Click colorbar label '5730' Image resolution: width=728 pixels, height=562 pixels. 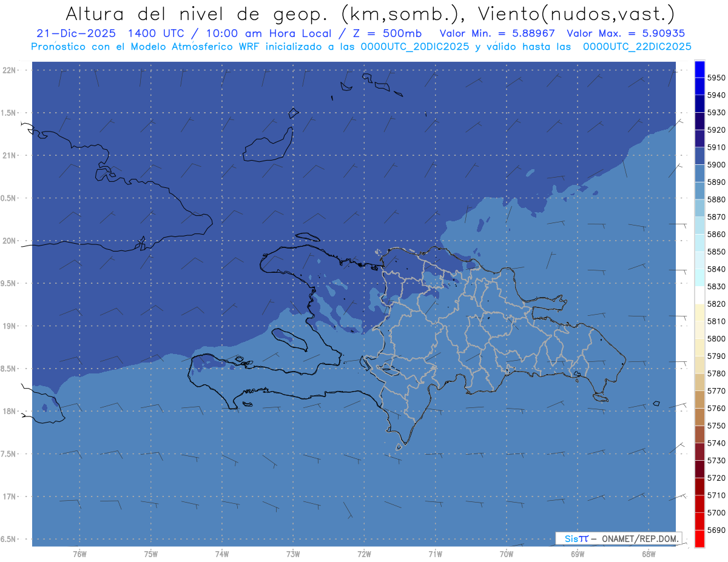716,461
